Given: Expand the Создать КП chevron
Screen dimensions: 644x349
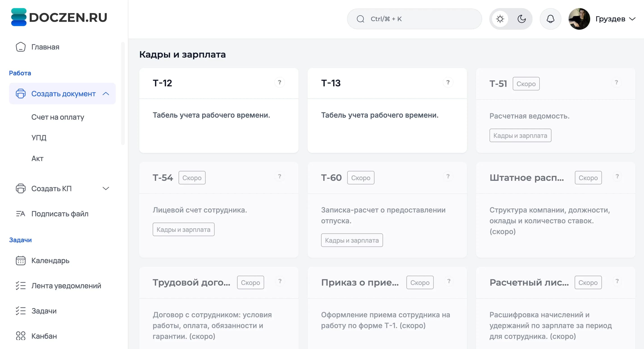Looking at the screenshot, I should (106, 188).
